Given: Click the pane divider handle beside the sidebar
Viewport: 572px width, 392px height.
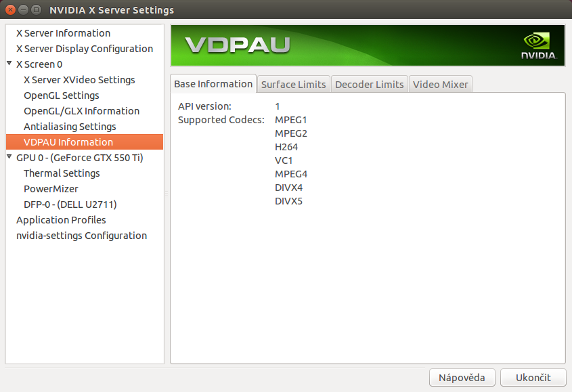Looking at the screenshot, I should tap(167, 194).
